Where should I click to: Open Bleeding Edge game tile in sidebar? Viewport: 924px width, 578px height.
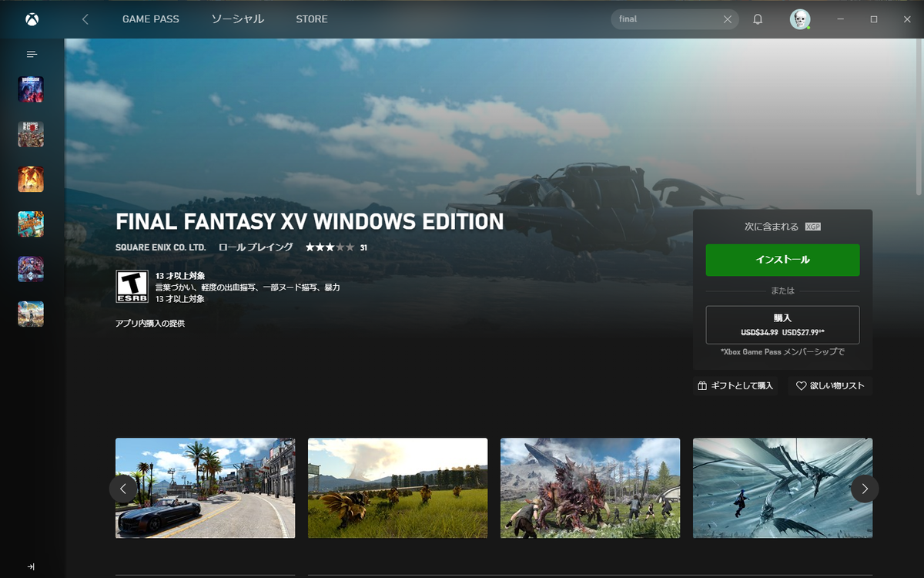(x=31, y=134)
